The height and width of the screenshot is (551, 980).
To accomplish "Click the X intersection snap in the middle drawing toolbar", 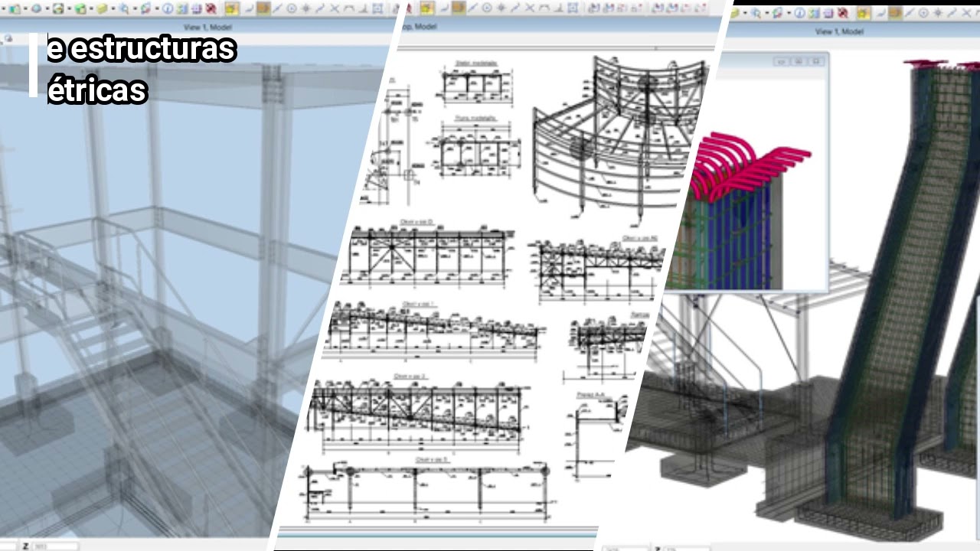I will point(530,8).
